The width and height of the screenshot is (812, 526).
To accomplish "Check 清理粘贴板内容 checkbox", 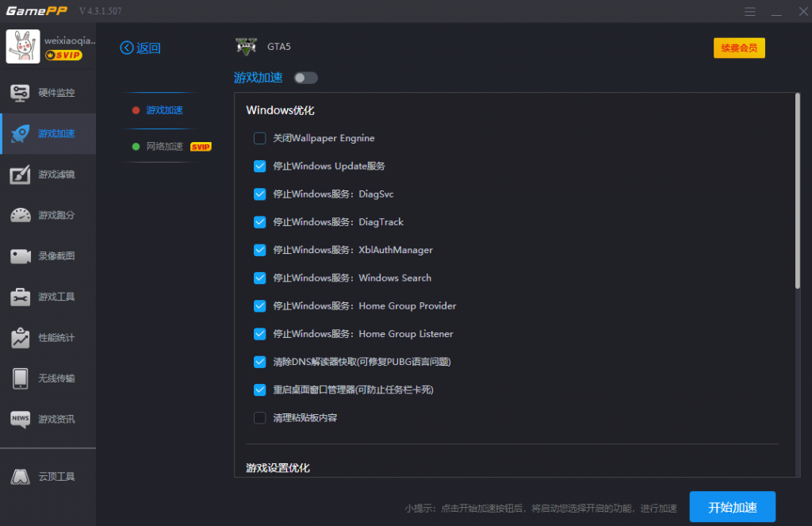I will pos(260,418).
